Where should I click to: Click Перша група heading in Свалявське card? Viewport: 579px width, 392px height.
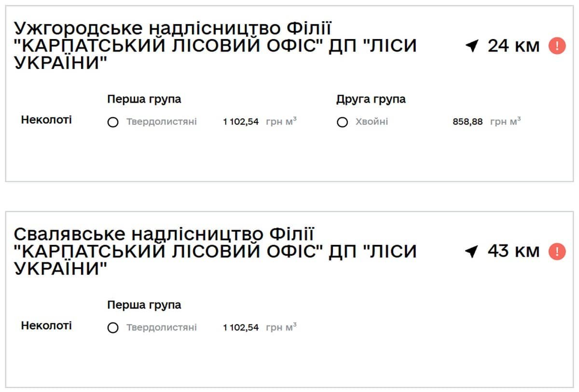144,305
